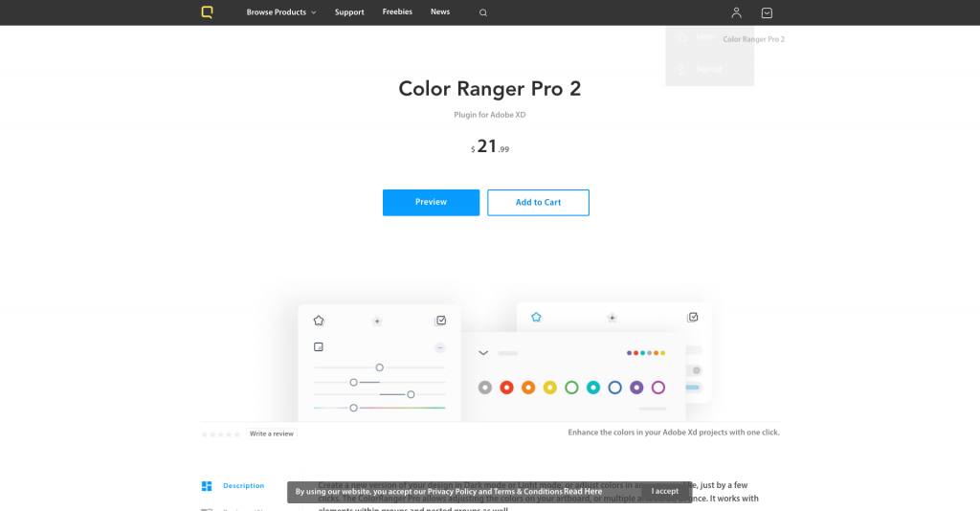The width and height of the screenshot is (980, 511).
Task: Click the 'Color Ranger Pro 2' breadcrumb text
Action: (x=754, y=39)
